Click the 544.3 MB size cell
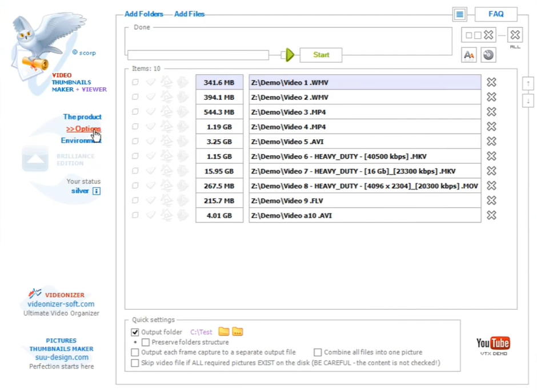The image size is (537, 392). tap(219, 111)
